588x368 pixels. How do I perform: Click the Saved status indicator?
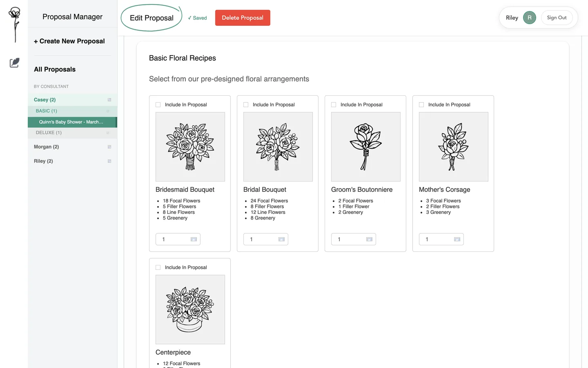pyautogui.click(x=197, y=18)
